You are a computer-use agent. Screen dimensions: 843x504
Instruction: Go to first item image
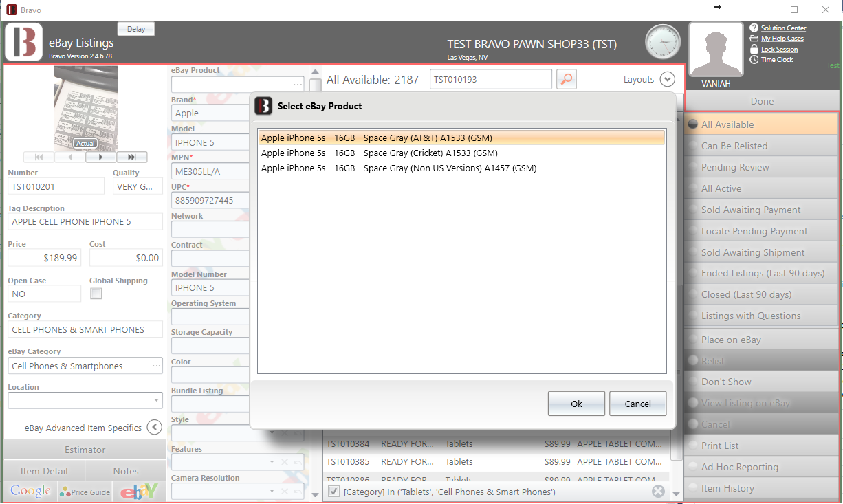click(x=39, y=157)
